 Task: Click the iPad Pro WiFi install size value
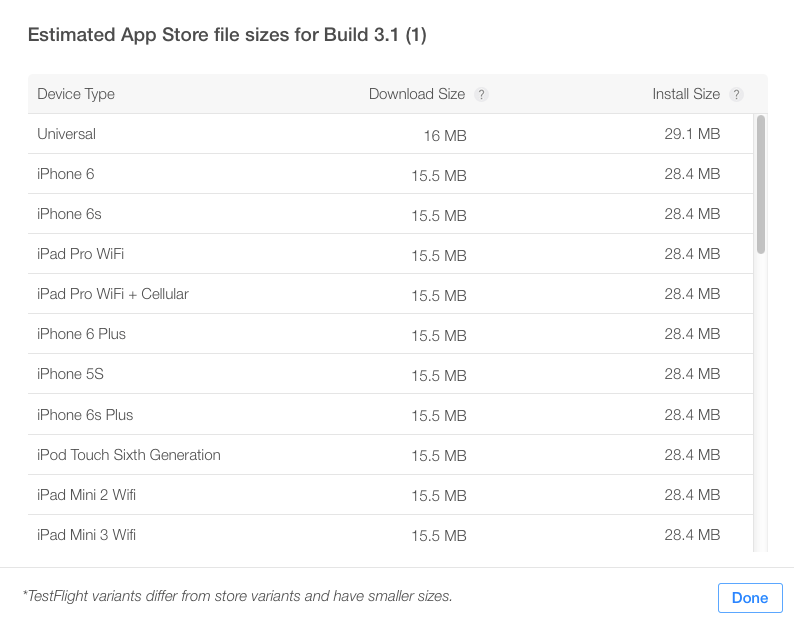(x=692, y=254)
